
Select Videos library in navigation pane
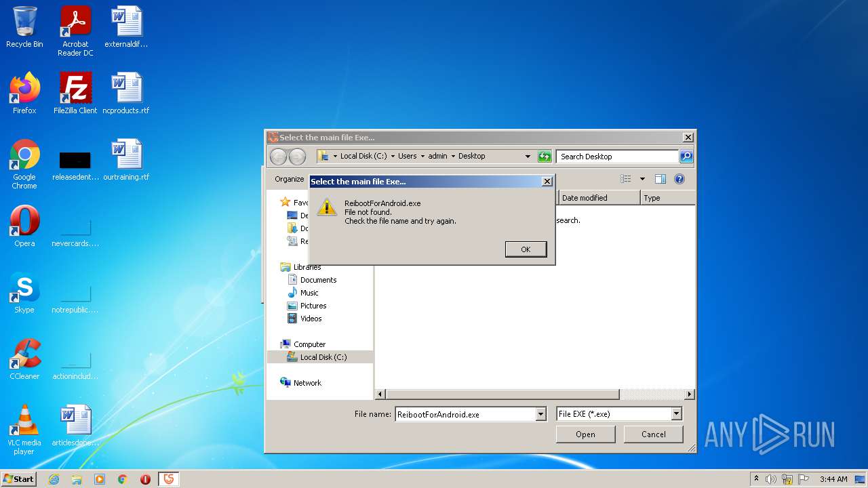click(x=311, y=319)
